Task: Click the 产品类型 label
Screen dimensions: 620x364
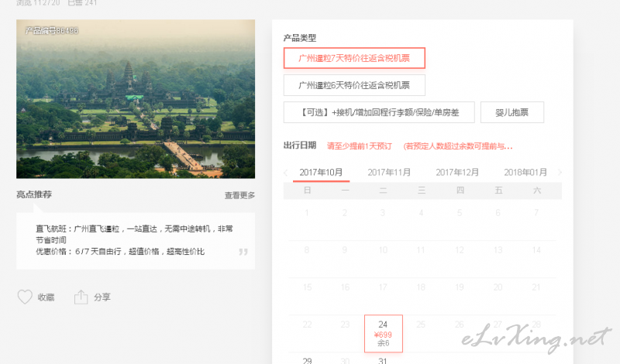Action: click(x=300, y=38)
